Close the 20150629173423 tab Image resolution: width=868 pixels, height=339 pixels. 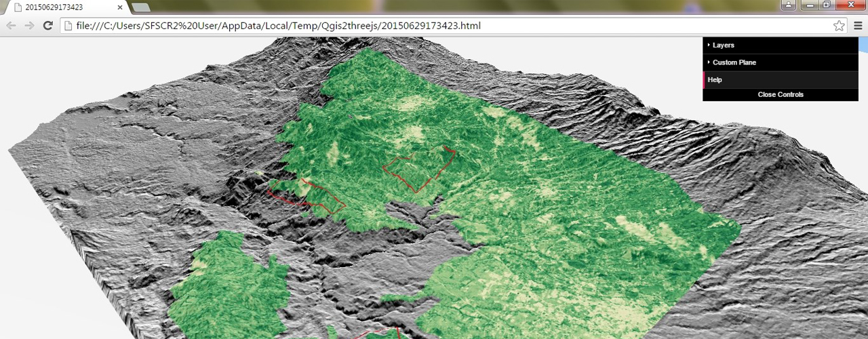point(120,7)
